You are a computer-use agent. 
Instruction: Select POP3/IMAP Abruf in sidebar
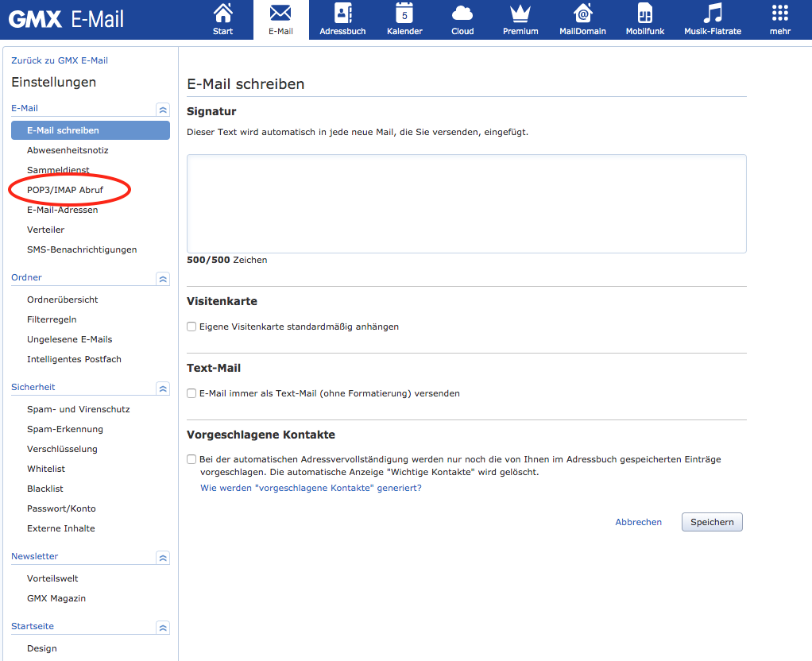(65, 190)
